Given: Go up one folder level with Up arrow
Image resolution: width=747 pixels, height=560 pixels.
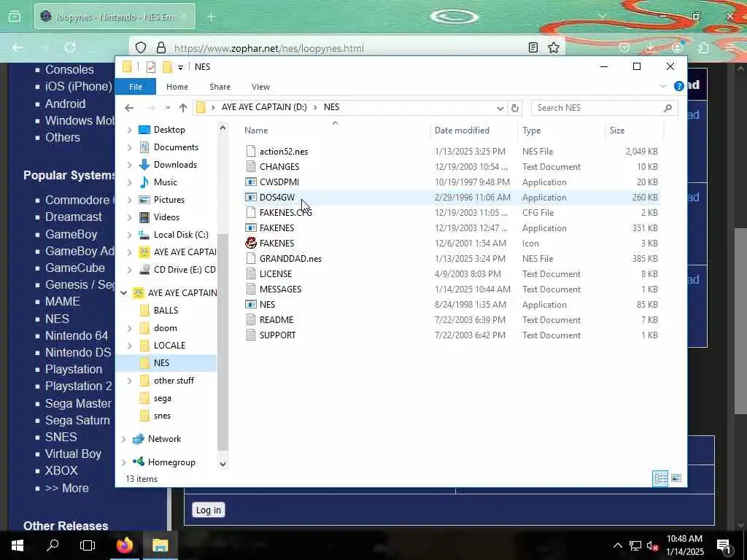Looking at the screenshot, I should click(x=183, y=108).
